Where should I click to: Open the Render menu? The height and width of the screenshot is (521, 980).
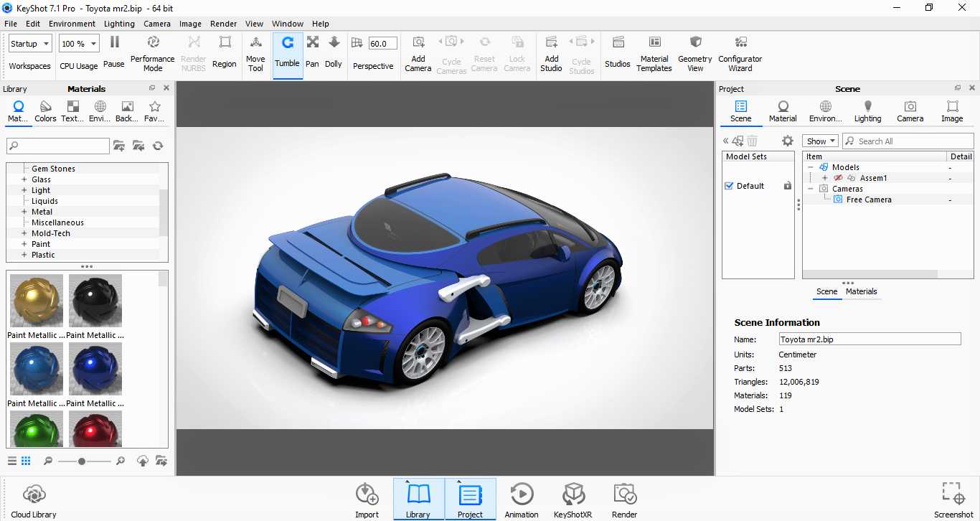pyautogui.click(x=223, y=24)
